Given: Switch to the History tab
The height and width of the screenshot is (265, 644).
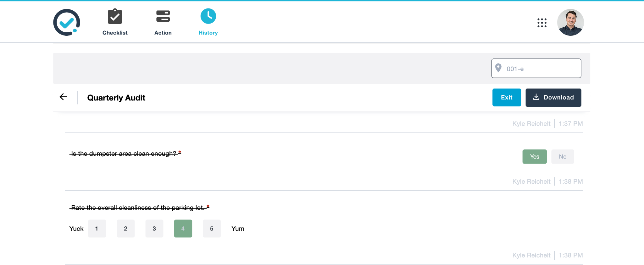Looking at the screenshot, I should point(208,22).
